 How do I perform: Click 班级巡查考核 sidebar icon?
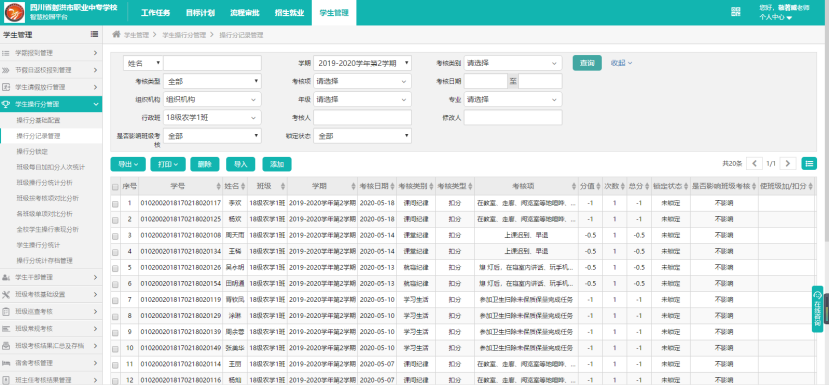pos(6,311)
